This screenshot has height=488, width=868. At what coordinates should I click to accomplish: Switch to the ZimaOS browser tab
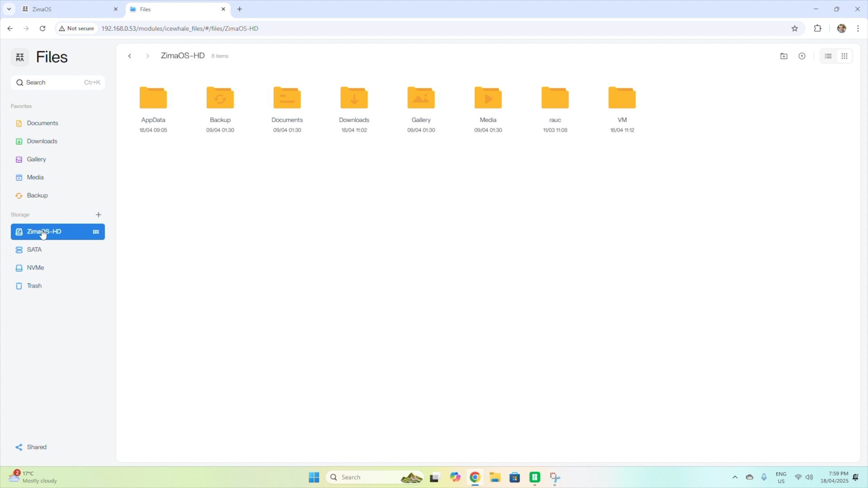pyautogui.click(x=68, y=9)
